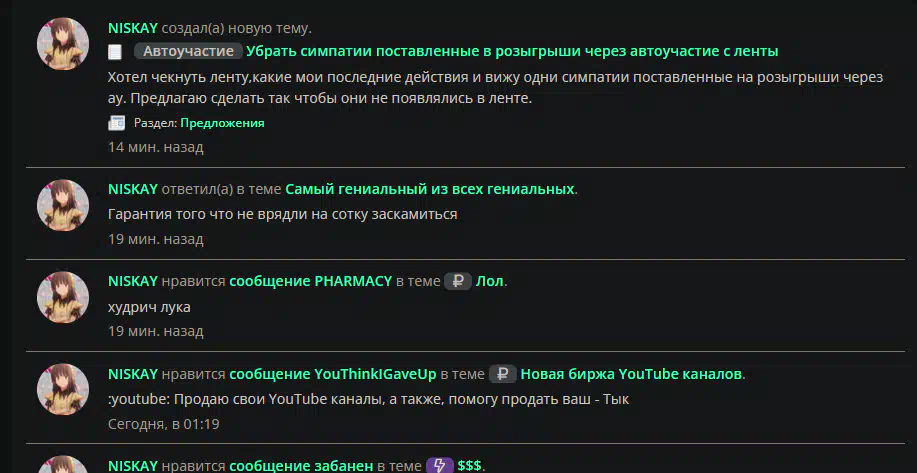Viewport: 917px width, 473px height.
Task: Click the ruble icon before Новая биржа YouTube каналов
Action: coord(502,374)
